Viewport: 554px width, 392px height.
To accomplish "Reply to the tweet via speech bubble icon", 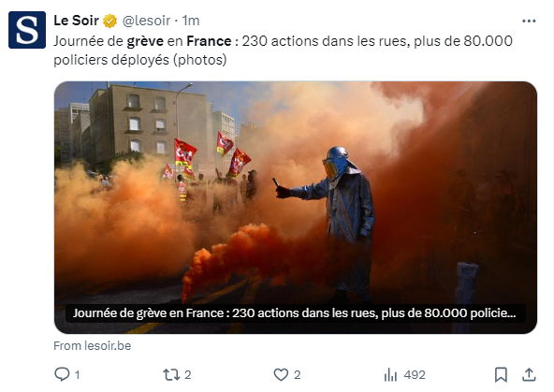I will pos(62,374).
